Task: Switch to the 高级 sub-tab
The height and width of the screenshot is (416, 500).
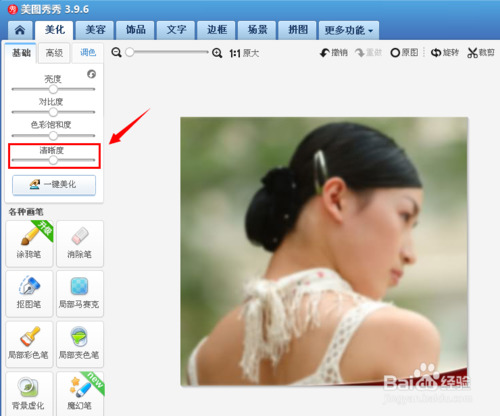Action: pyautogui.click(x=54, y=53)
